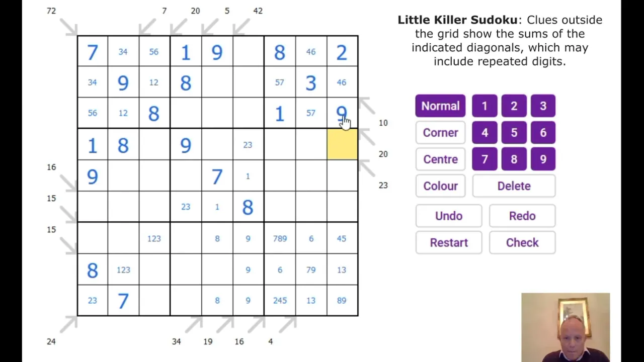Click digit 1 on number pad
The height and width of the screenshot is (362, 644).
coord(485,106)
